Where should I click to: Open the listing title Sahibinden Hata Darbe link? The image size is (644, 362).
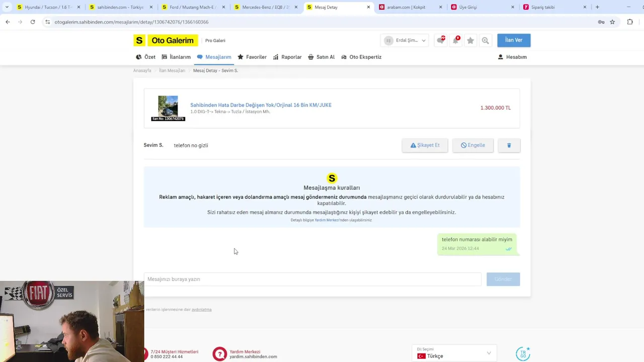[261, 105]
